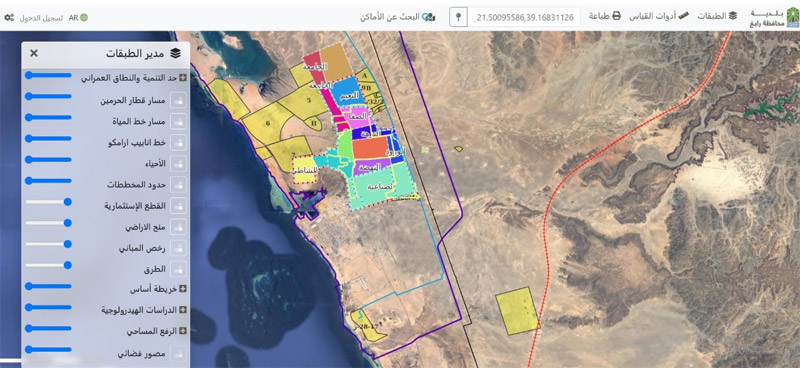Close the مدير الطبقات panel

click(34, 53)
